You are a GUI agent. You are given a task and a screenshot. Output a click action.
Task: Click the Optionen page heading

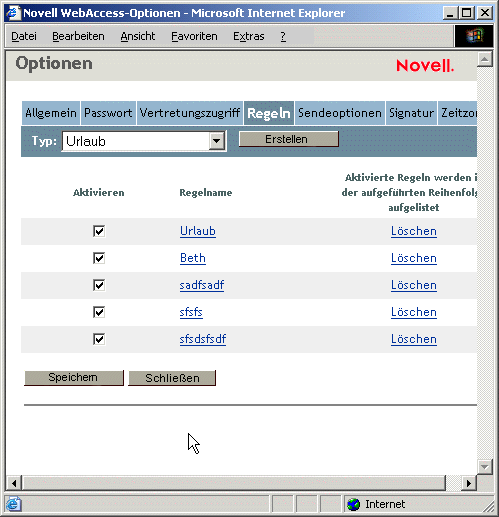click(54, 63)
